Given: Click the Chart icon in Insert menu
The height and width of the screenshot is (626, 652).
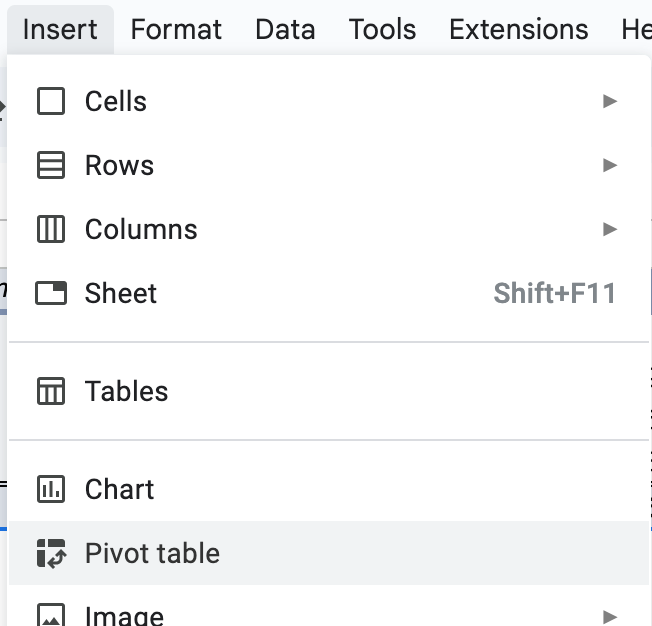Looking at the screenshot, I should [x=50, y=489].
